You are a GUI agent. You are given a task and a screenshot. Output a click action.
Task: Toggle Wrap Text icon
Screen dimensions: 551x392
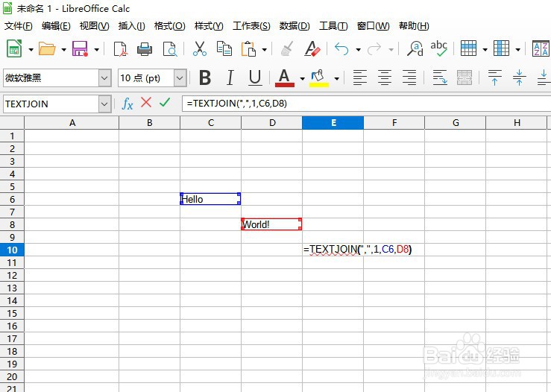pos(440,78)
